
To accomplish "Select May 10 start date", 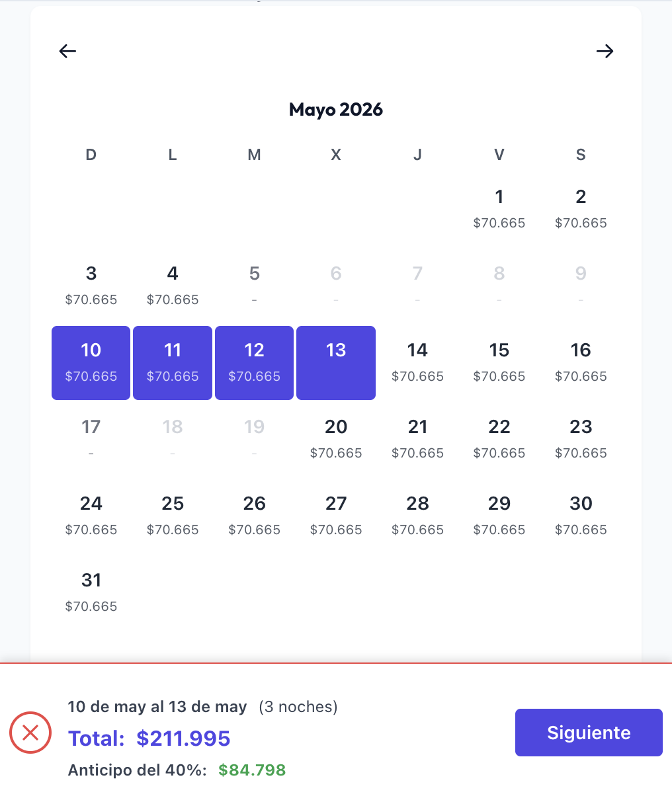I will 91,362.
